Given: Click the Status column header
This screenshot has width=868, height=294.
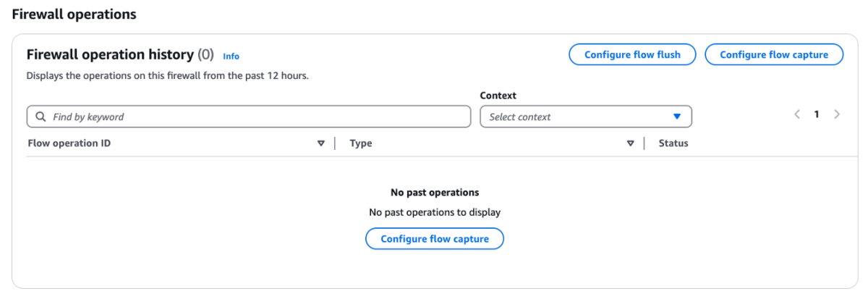Looking at the screenshot, I should [x=673, y=143].
